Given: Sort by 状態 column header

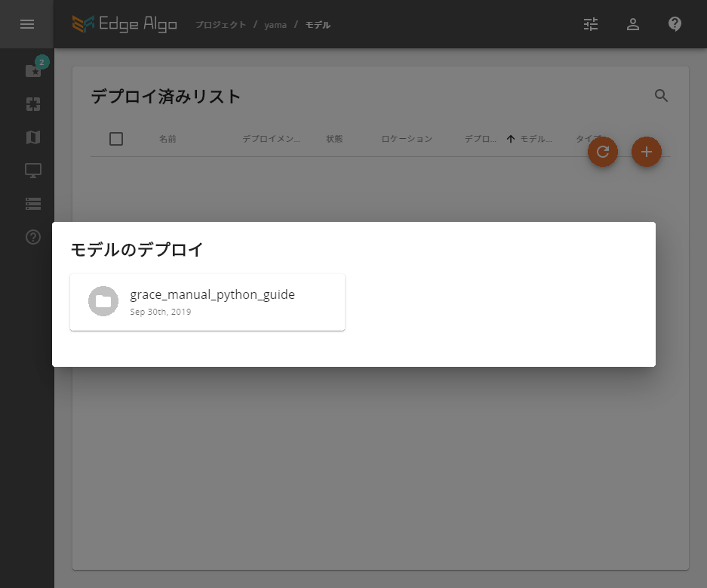Looking at the screenshot, I should 334,139.
